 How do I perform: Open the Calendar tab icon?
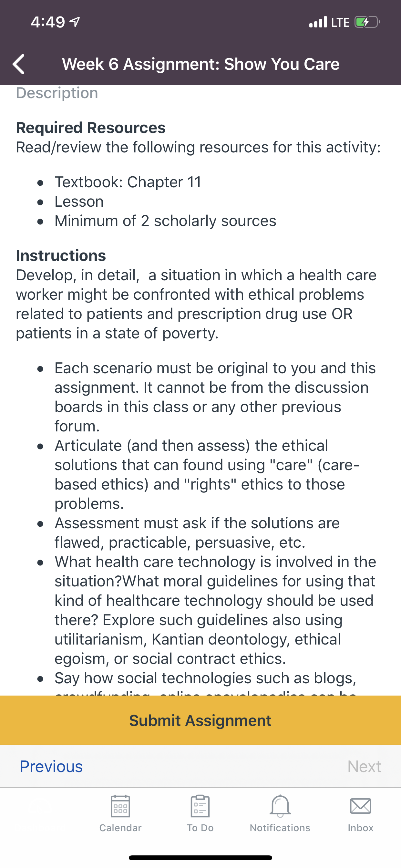pos(120,806)
